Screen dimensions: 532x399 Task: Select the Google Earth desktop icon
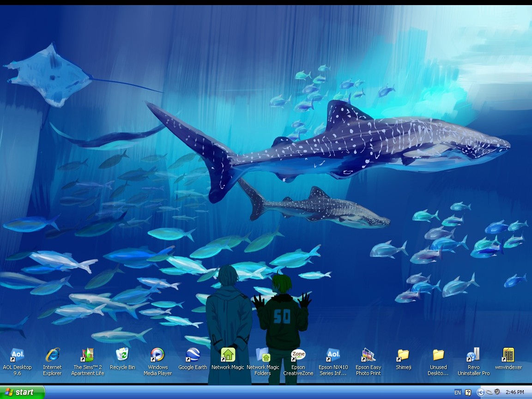(x=193, y=359)
